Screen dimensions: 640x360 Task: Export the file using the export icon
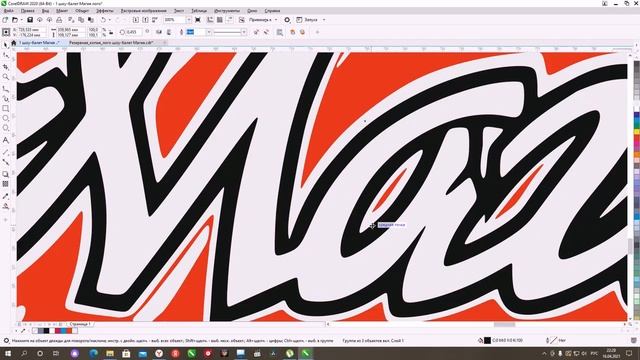coord(145,20)
